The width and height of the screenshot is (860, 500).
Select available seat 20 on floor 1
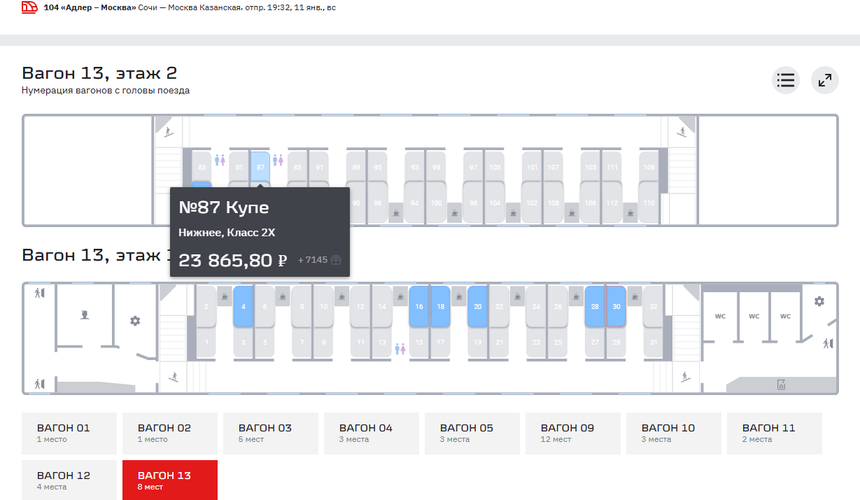click(x=477, y=307)
